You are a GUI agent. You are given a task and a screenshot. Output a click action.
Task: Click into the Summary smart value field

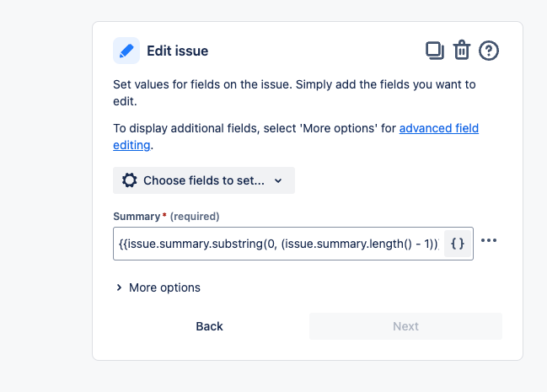click(278, 244)
